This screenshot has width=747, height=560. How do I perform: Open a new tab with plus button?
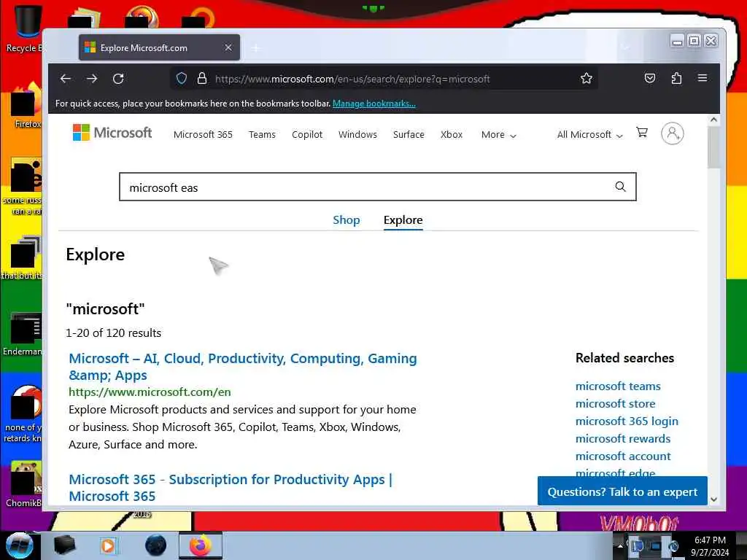pyautogui.click(x=256, y=48)
